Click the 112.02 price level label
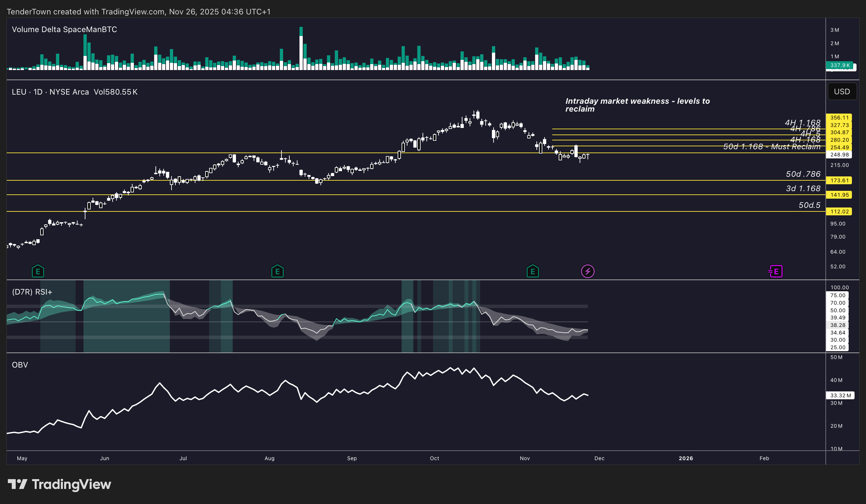 coord(839,212)
